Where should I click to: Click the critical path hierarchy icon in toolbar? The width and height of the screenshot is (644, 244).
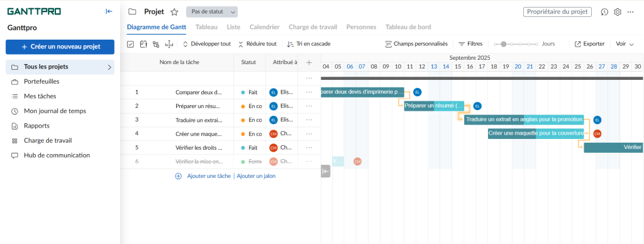pos(156,44)
